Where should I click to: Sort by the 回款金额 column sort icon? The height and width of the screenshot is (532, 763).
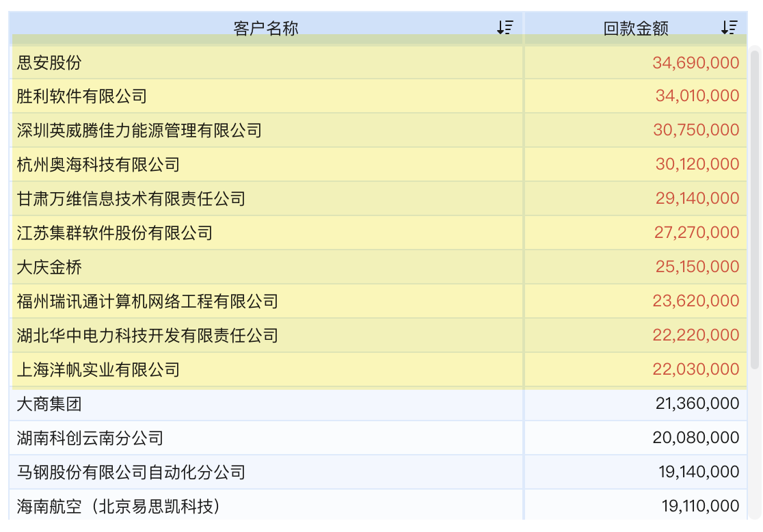pyautogui.click(x=729, y=27)
